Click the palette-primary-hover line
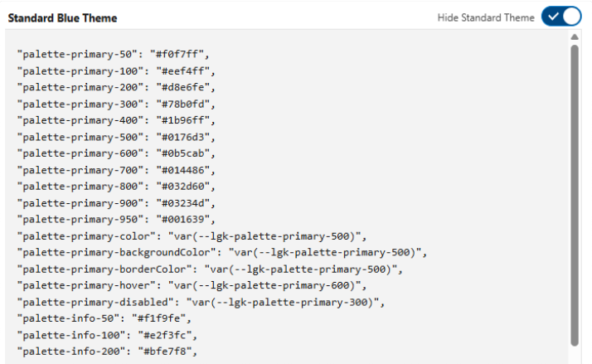Image resolution: width=592 pixels, height=364 pixels. [x=192, y=285]
